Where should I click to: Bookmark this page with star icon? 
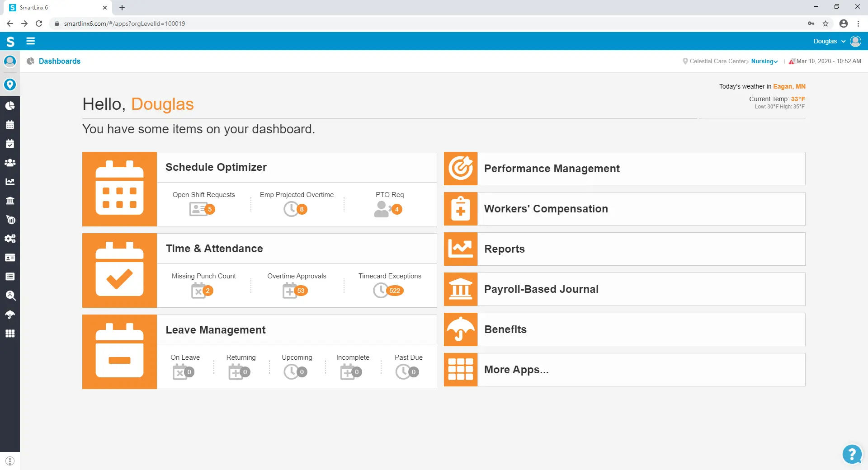click(826, 23)
